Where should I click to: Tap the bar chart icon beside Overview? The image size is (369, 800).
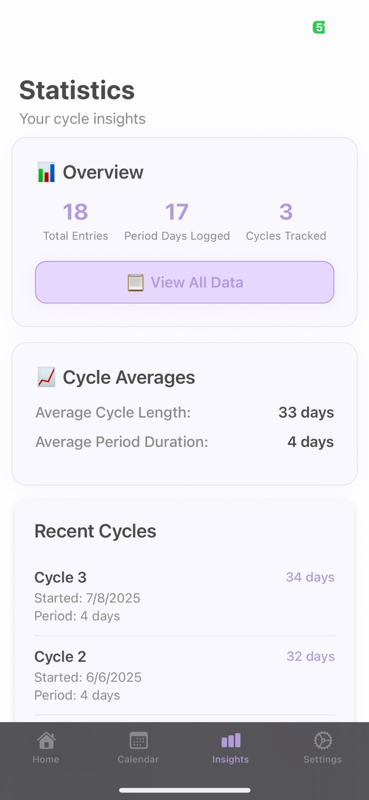(x=46, y=172)
